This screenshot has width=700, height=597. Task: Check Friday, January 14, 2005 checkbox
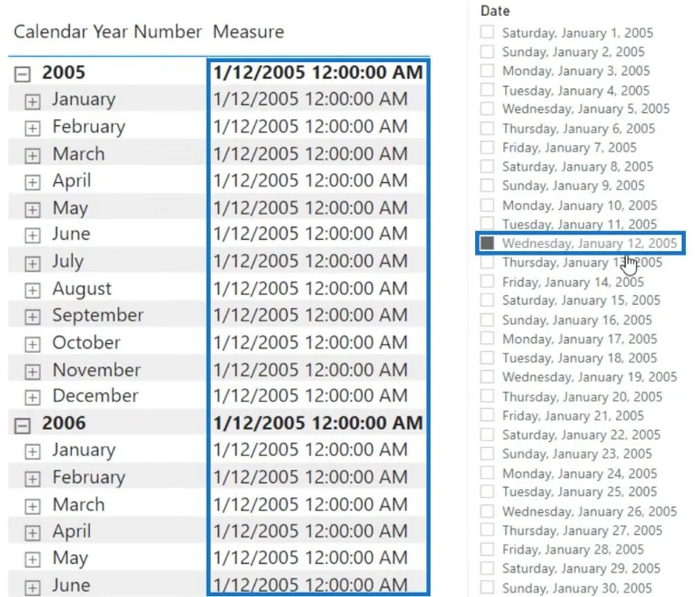[x=487, y=281]
